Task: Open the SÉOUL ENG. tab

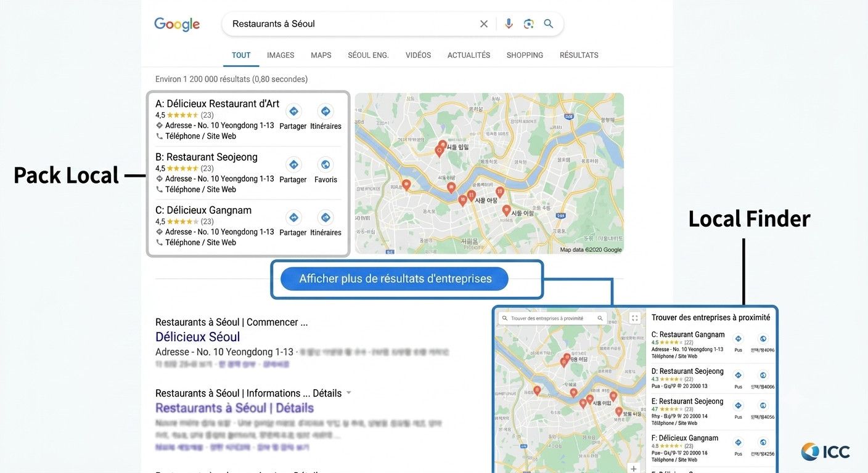Action: 368,55
